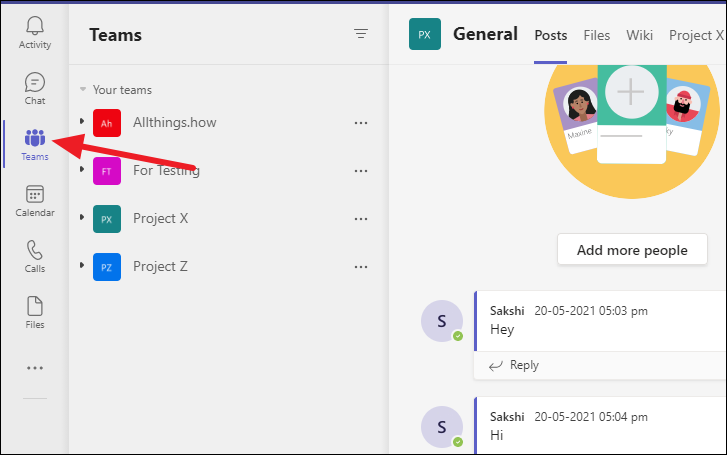The image size is (727, 455).
Task: Select the Project Z team name
Action: pyautogui.click(x=160, y=267)
